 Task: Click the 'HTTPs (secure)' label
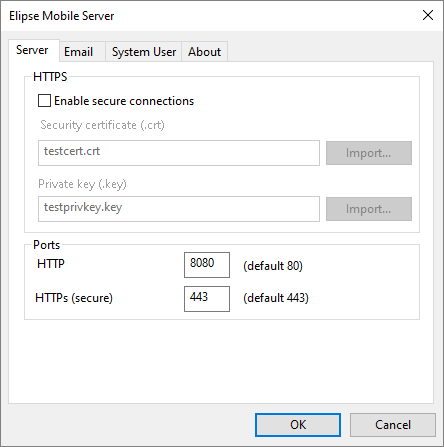[74, 298]
